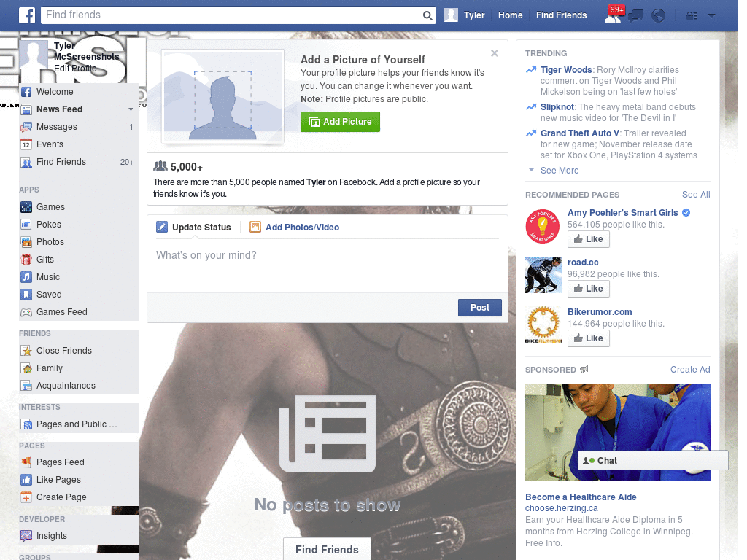
Task: Click the Like Pages thumbs-up icon
Action: coord(26,480)
